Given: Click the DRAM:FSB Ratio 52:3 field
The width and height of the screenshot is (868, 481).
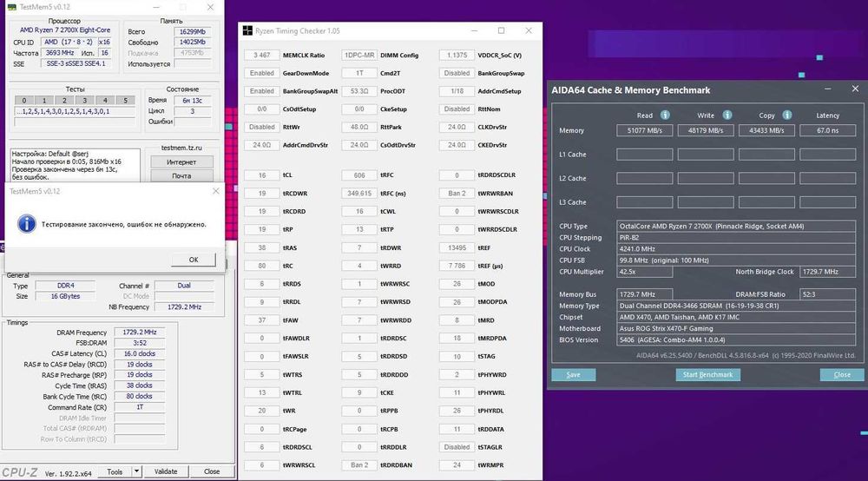Looking at the screenshot, I should tap(827, 294).
